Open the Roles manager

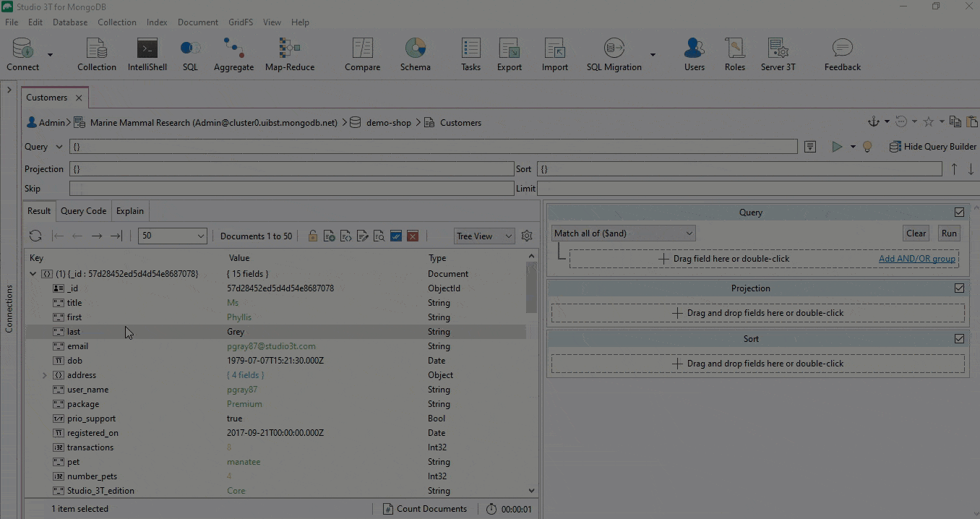[735, 55]
